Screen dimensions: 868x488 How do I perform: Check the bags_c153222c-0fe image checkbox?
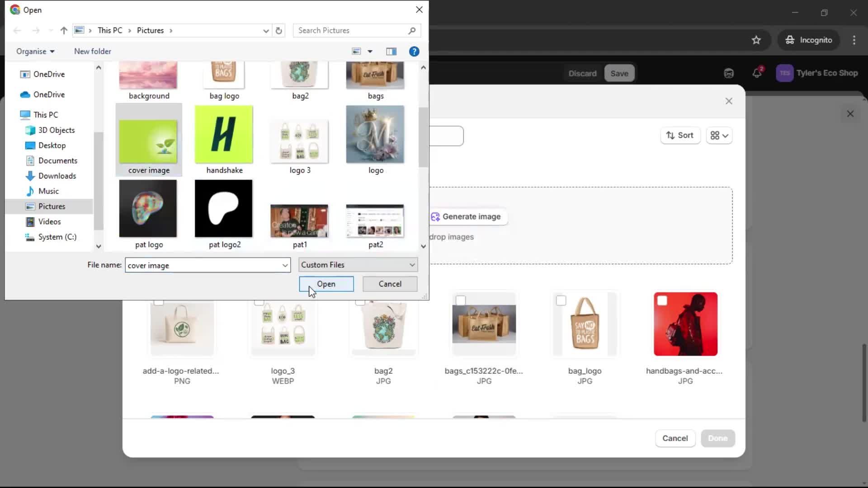(461, 300)
